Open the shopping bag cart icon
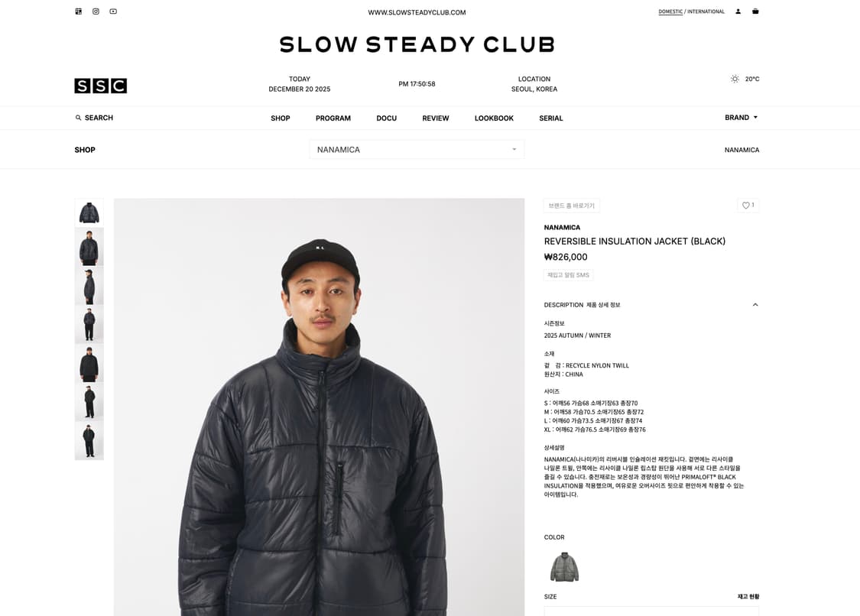This screenshot has height=616, width=860. pyautogui.click(x=755, y=11)
